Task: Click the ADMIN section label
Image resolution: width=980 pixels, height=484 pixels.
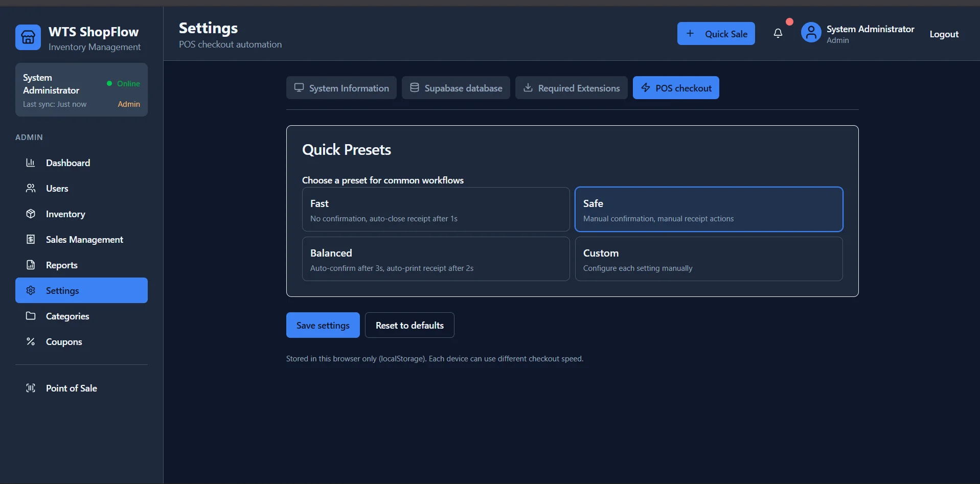Action: point(29,137)
